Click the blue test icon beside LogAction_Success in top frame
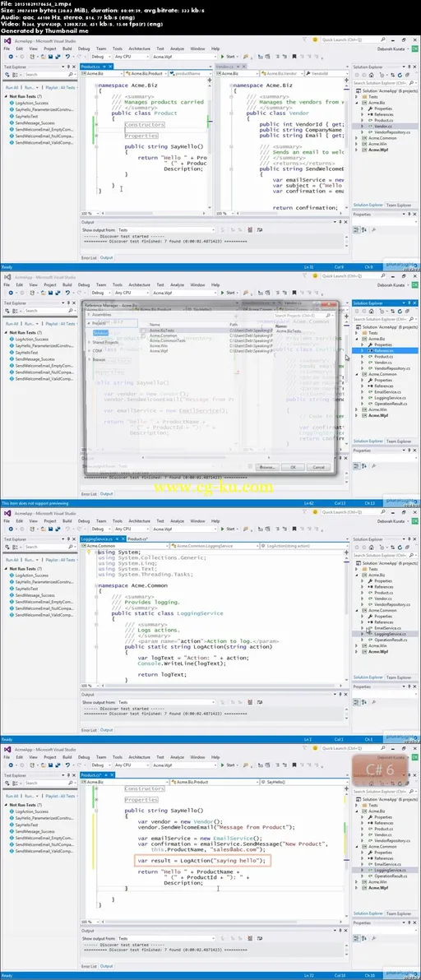 pos(12,103)
